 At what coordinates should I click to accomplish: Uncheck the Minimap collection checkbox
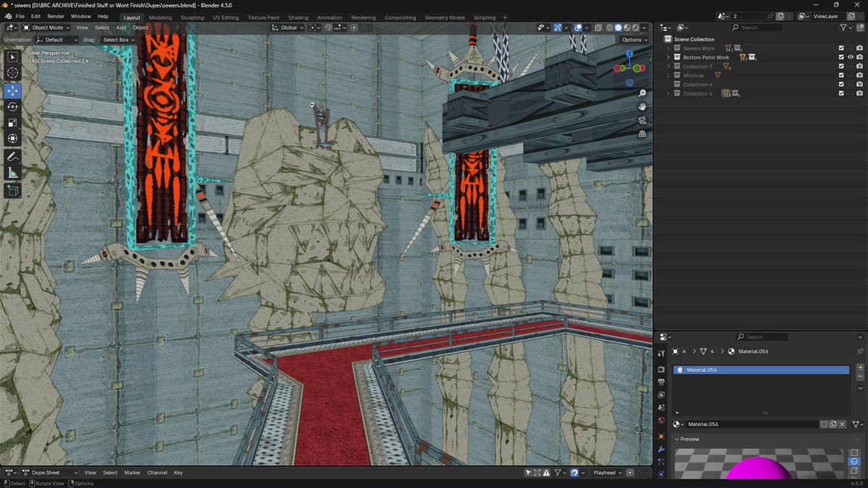pos(841,75)
